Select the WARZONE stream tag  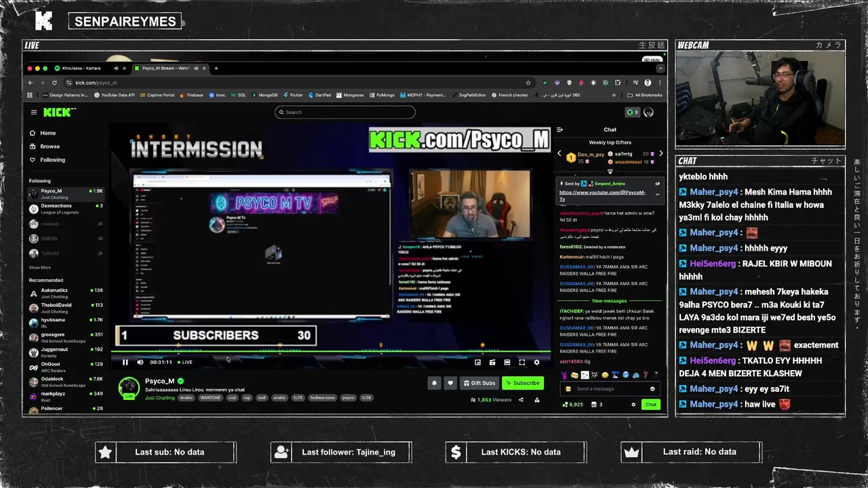point(210,398)
